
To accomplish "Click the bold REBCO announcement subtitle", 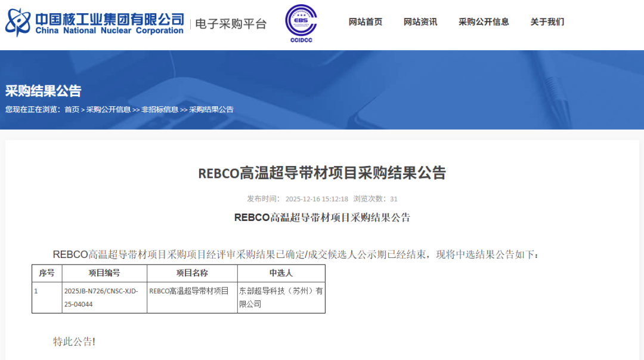I will [x=322, y=218].
